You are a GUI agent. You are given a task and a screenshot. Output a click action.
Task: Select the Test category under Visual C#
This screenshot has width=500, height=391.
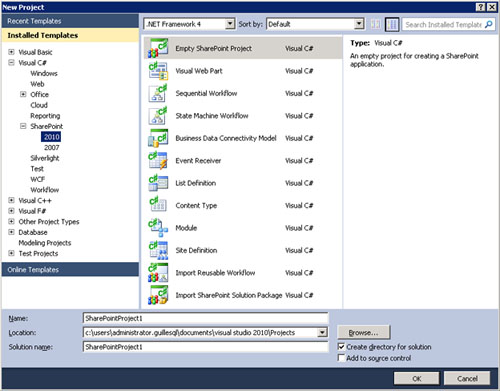tap(37, 169)
